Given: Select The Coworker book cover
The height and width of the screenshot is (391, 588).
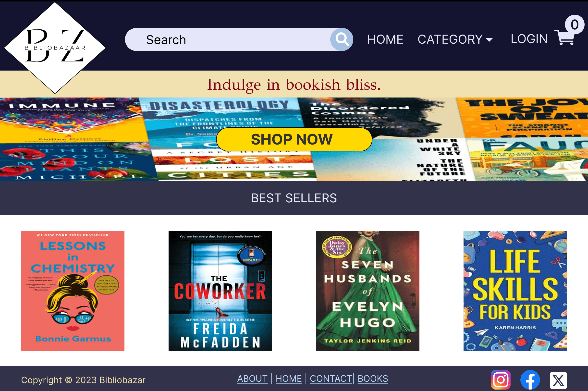Looking at the screenshot, I should (220, 291).
